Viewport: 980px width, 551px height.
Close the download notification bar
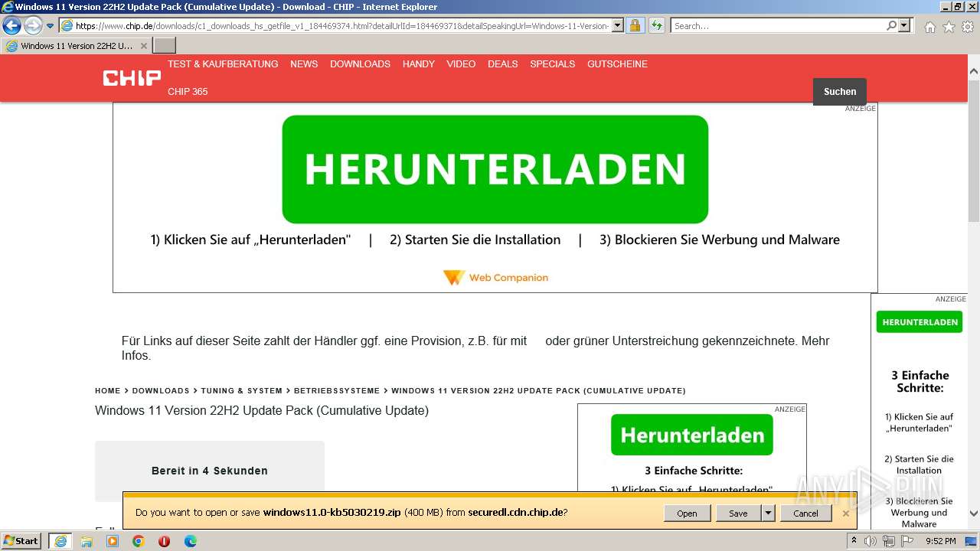[x=846, y=514]
